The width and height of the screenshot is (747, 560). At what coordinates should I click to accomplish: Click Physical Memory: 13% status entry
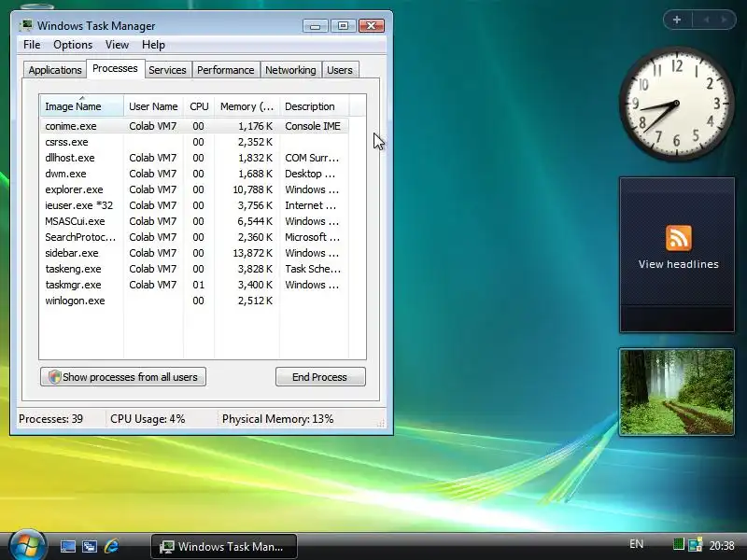277,419
